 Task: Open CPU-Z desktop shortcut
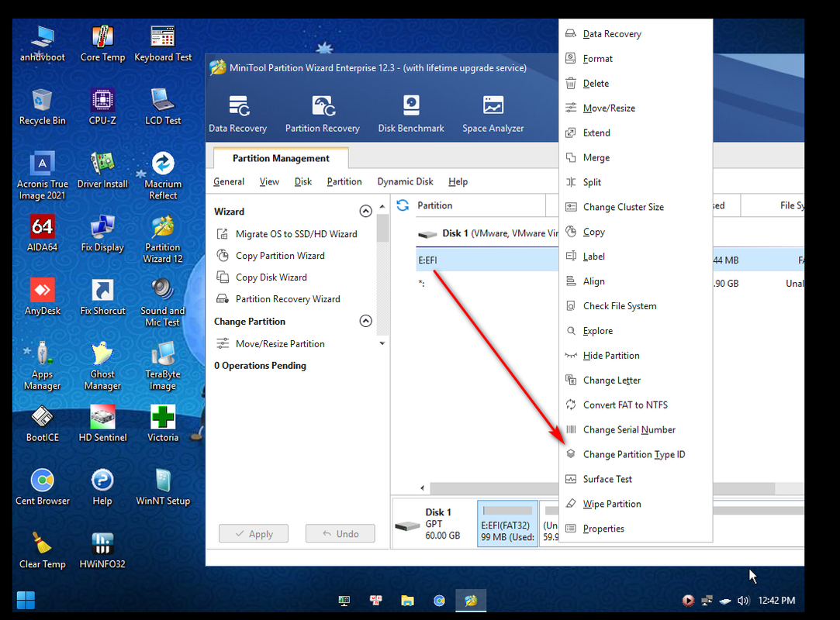(102, 107)
